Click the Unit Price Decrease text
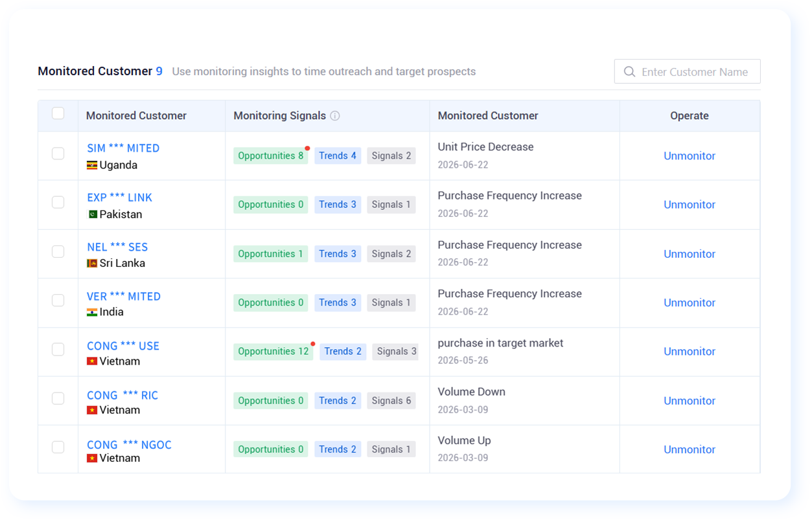Image resolution: width=812 pixels, height=522 pixels. point(485,147)
